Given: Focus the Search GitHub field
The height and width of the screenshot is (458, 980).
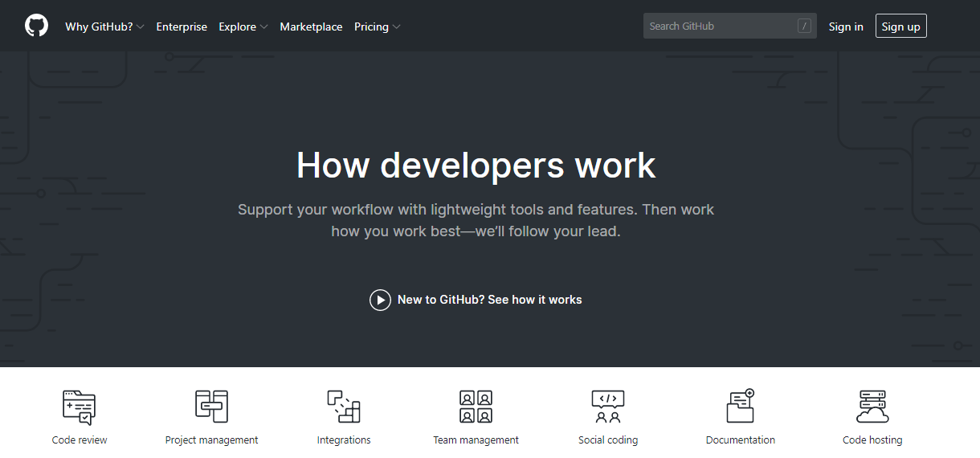Looking at the screenshot, I should (x=730, y=26).
